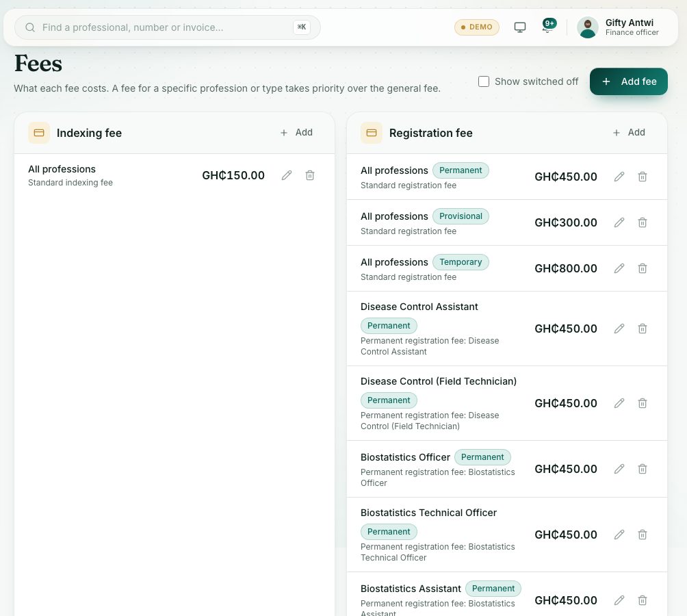687x616 pixels.
Task: Click the DEMO badge
Action: 477,27
